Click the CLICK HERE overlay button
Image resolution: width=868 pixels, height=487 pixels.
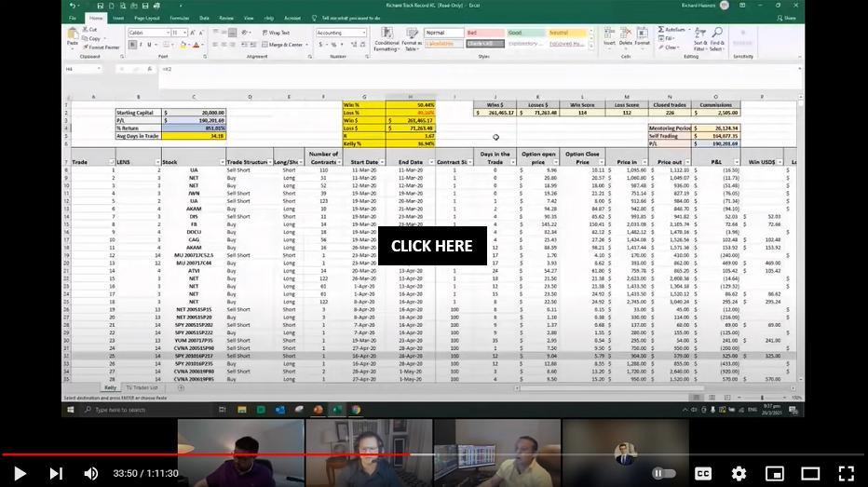point(432,246)
